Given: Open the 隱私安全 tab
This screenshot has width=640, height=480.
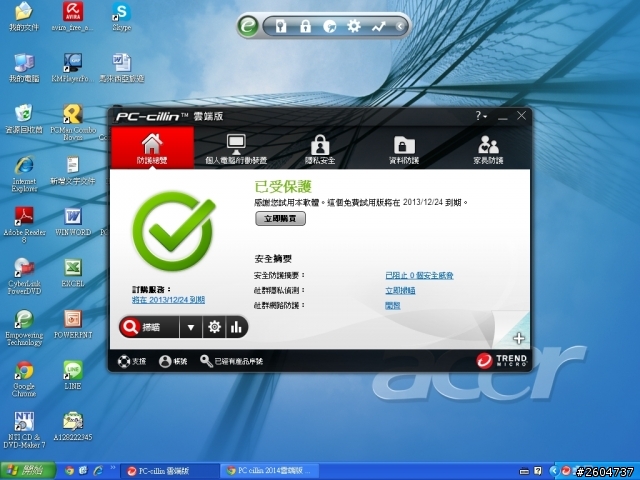Looking at the screenshot, I should (x=320, y=149).
